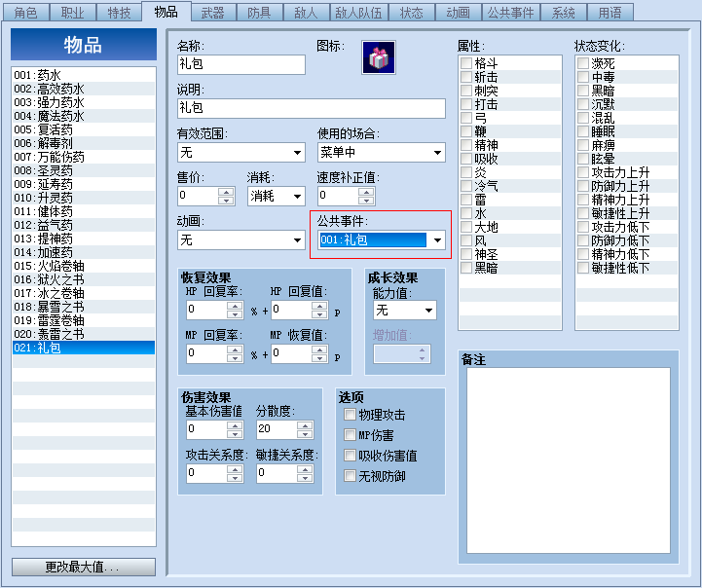Click the 分散度 value field
702x588 pixels.
coord(277,429)
